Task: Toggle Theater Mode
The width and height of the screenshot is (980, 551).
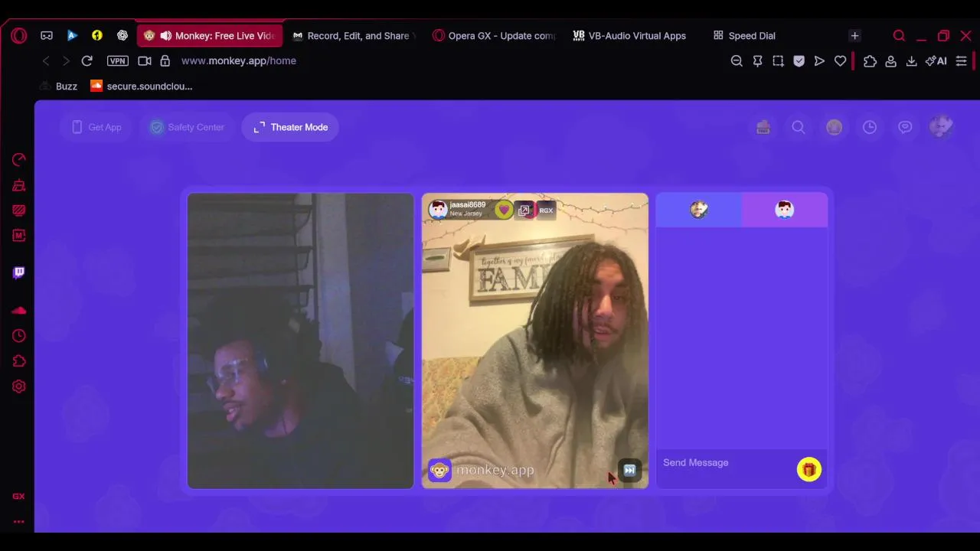Action: pyautogui.click(x=290, y=127)
